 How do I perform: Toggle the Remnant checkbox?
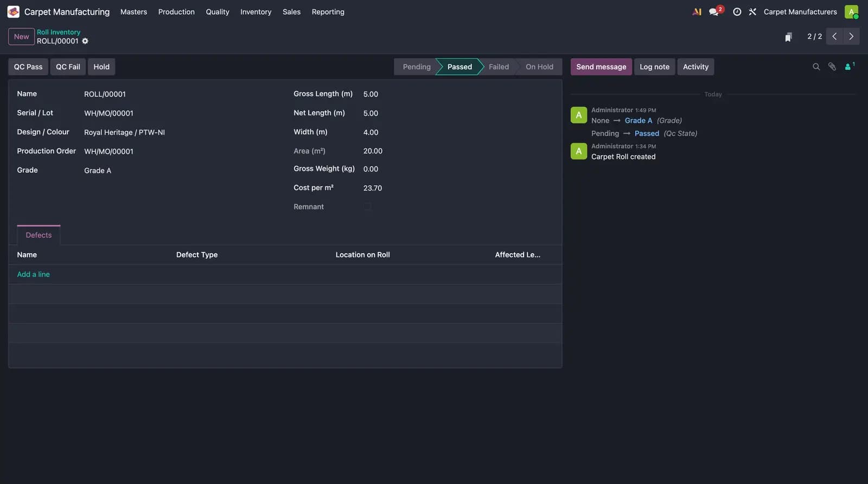coord(367,206)
